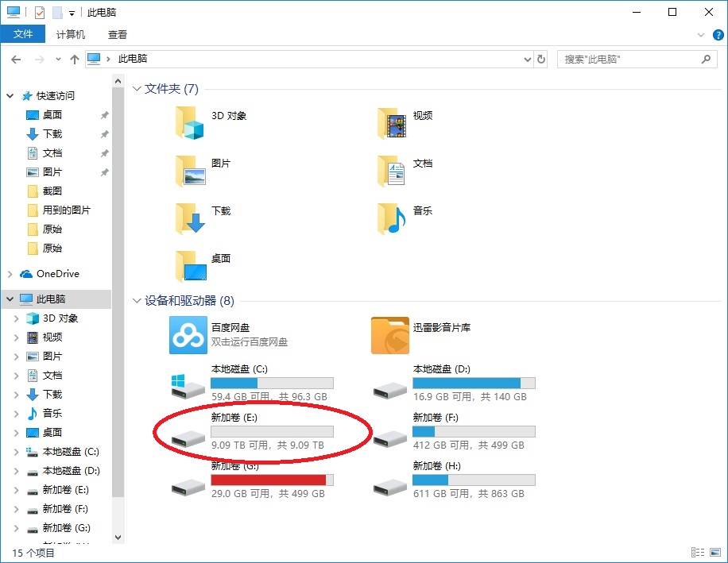Collapse the 设备和驱动器 (8) section

click(x=137, y=301)
